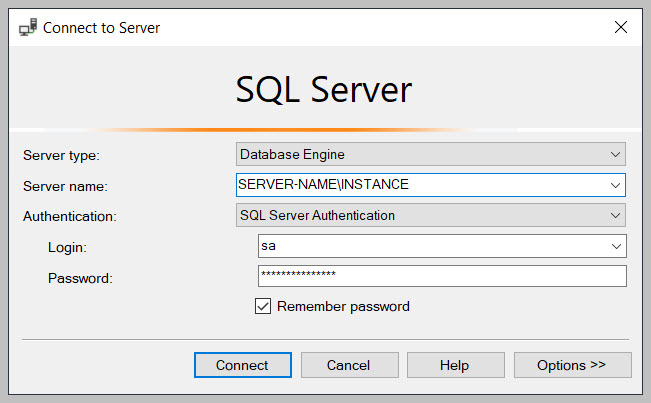Image resolution: width=651 pixels, height=403 pixels.
Task: Click the Connect to Server title text
Action: [101, 28]
